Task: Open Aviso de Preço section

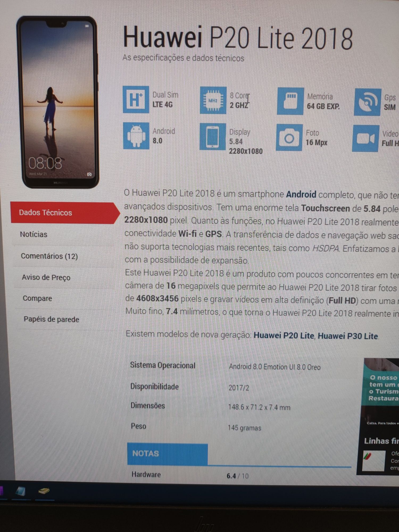Action: pyautogui.click(x=46, y=277)
